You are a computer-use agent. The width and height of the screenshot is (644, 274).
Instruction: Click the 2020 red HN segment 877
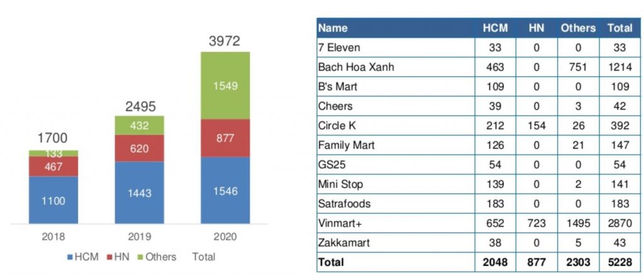[x=226, y=138]
